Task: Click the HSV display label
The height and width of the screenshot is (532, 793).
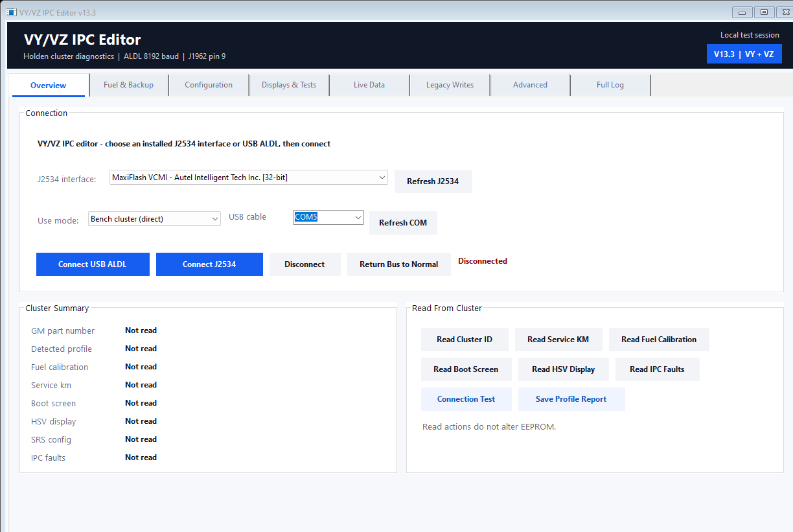Action: coord(53,422)
